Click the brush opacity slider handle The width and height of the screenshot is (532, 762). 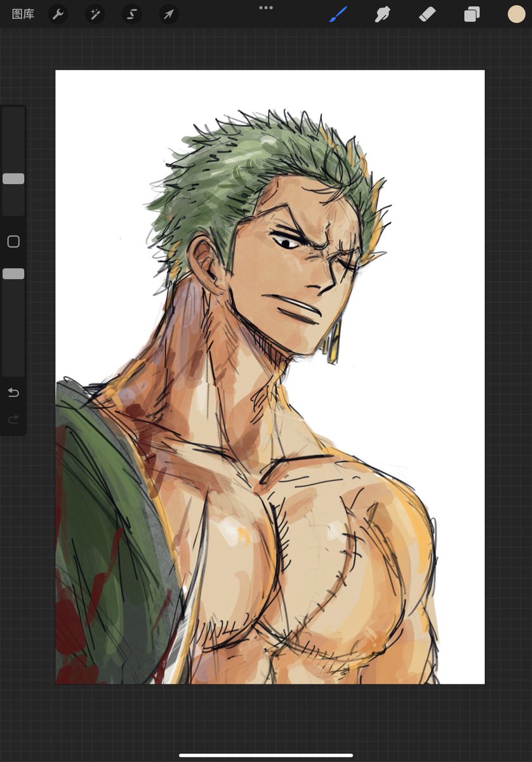13,274
